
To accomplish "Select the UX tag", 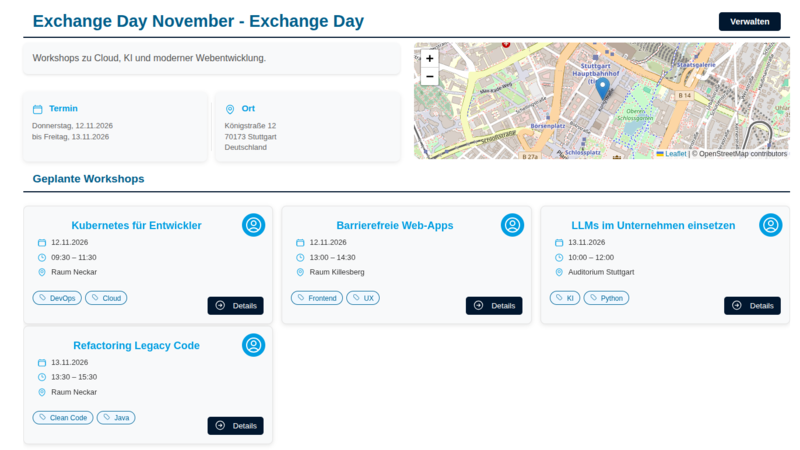I will pyautogui.click(x=363, y=298).
